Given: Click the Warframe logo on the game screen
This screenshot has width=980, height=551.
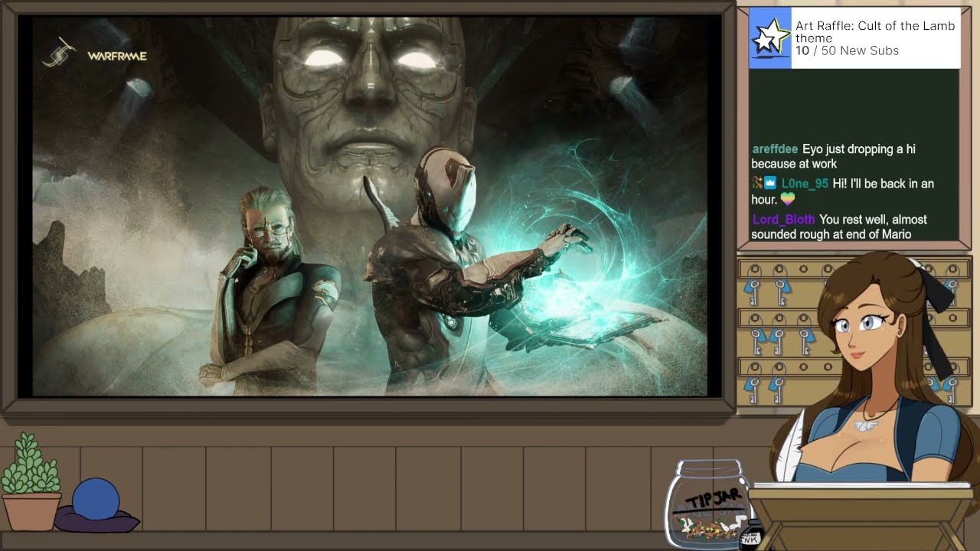Looking at the screenshot, I should [x=94, y=54].
